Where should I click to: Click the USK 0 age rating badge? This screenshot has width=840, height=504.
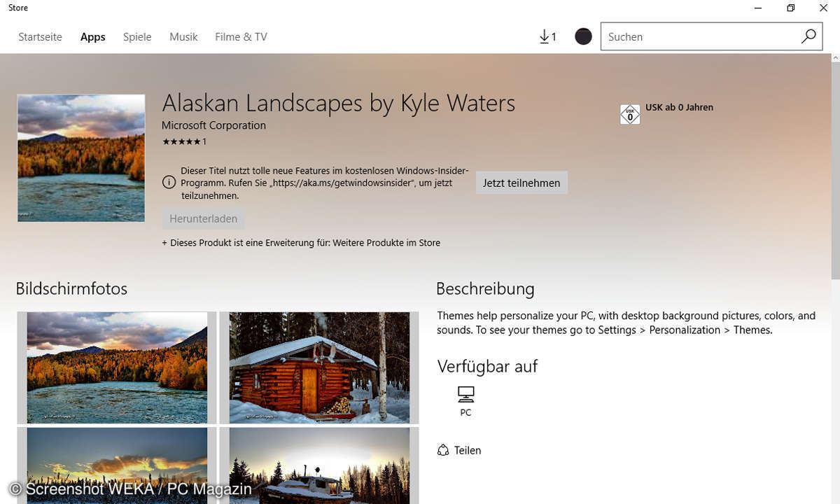(630, 115)
